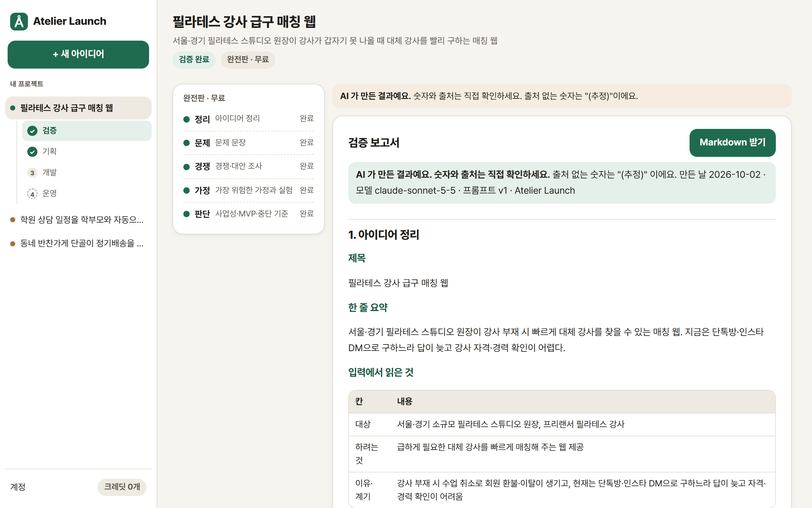Click the page title 필라테스 강사 급구 매칭 웹
The width and height of the screenshot is (812, 508).
click(244, 22)
